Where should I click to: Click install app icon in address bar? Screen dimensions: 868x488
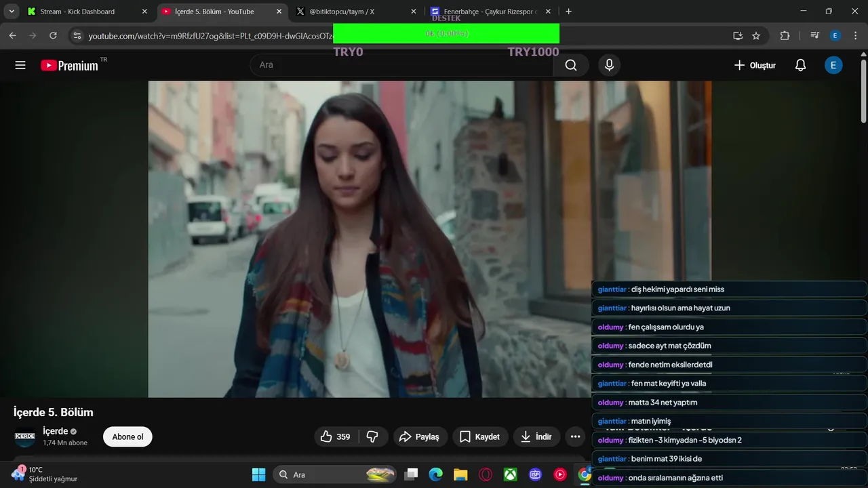click(x=738, y=35)
